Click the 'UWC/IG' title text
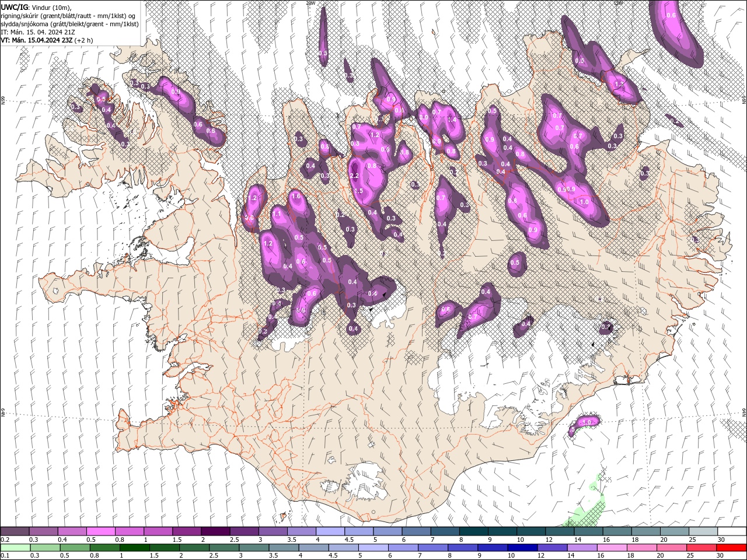Viewport: 747px width, 560px height. 13,6
